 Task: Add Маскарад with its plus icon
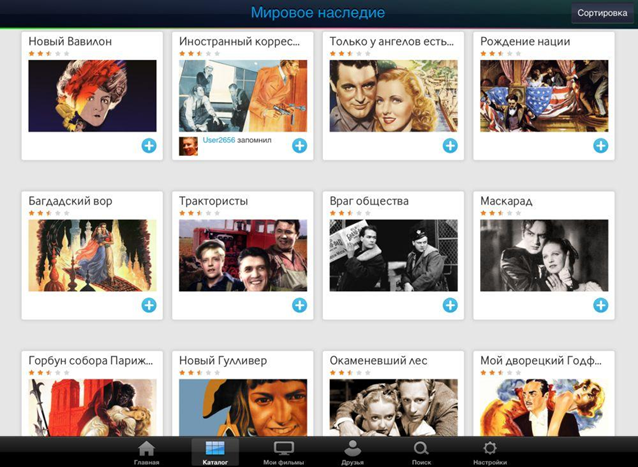[x=601, y=305]
